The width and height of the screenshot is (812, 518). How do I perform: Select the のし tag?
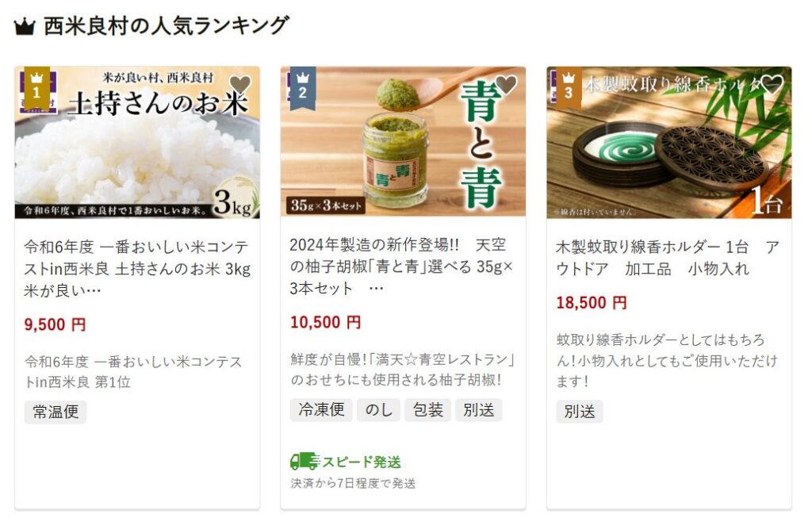(x=378, y=410)
